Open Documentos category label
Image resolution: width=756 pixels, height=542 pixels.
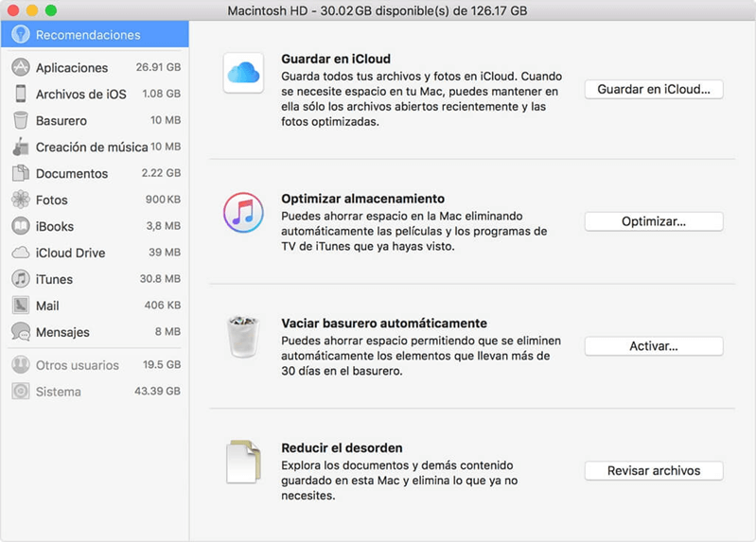(x=72, y=174)
